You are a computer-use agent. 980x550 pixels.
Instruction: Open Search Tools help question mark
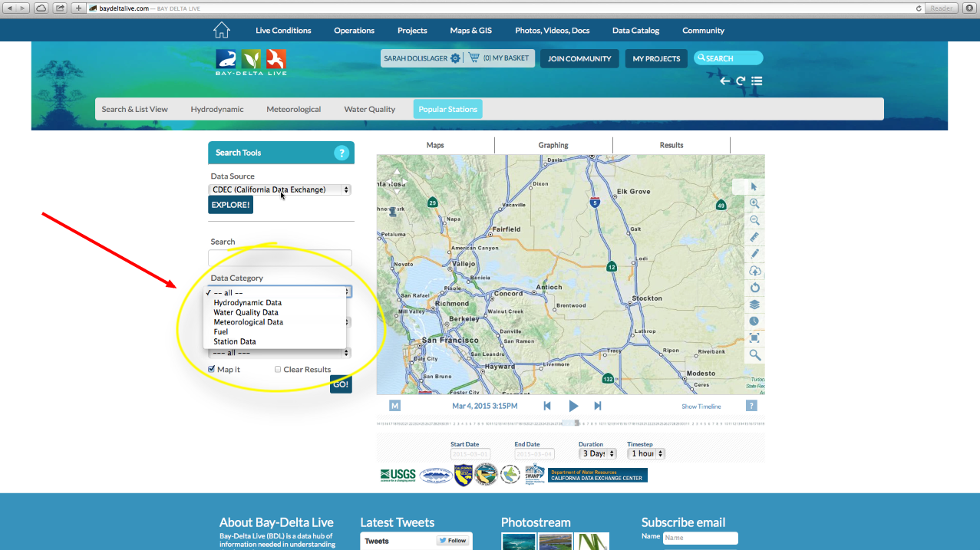coord(342,153)
